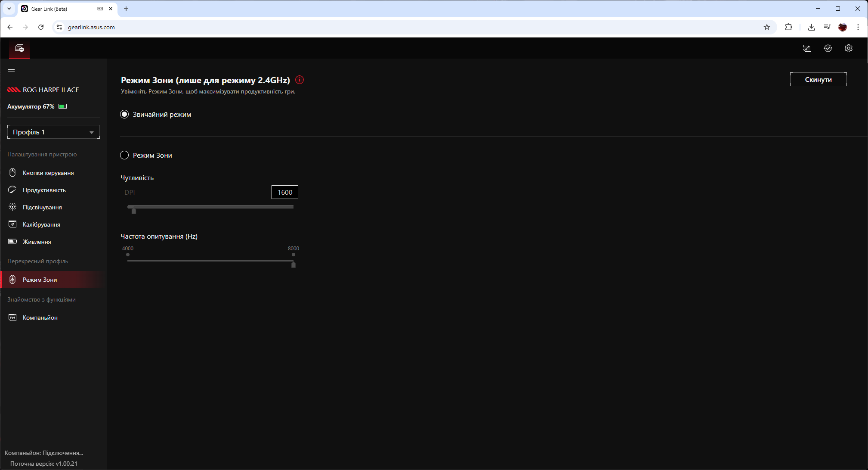Open browser extensions puzzle icon
868x470 pixels.
(x=788, y=27)
